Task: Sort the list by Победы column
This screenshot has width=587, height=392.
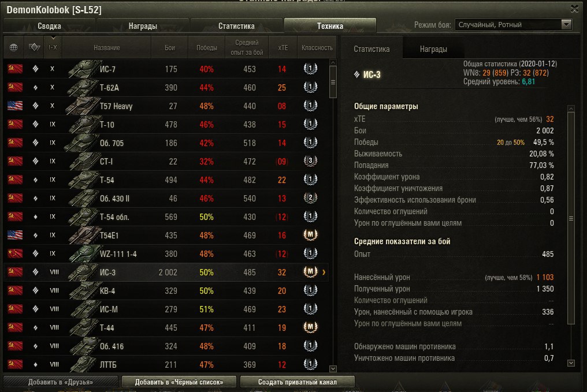Action: (x=207, y=47)
